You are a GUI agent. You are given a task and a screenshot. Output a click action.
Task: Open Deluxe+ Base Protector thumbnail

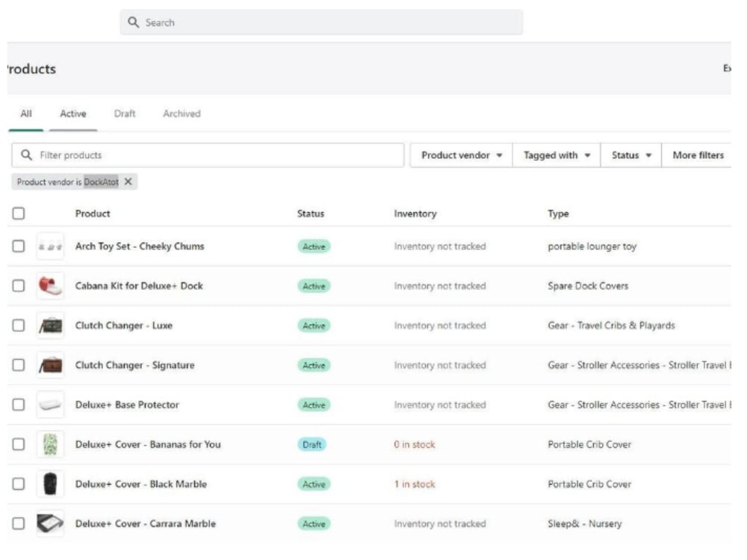click(x=50, y=405)
